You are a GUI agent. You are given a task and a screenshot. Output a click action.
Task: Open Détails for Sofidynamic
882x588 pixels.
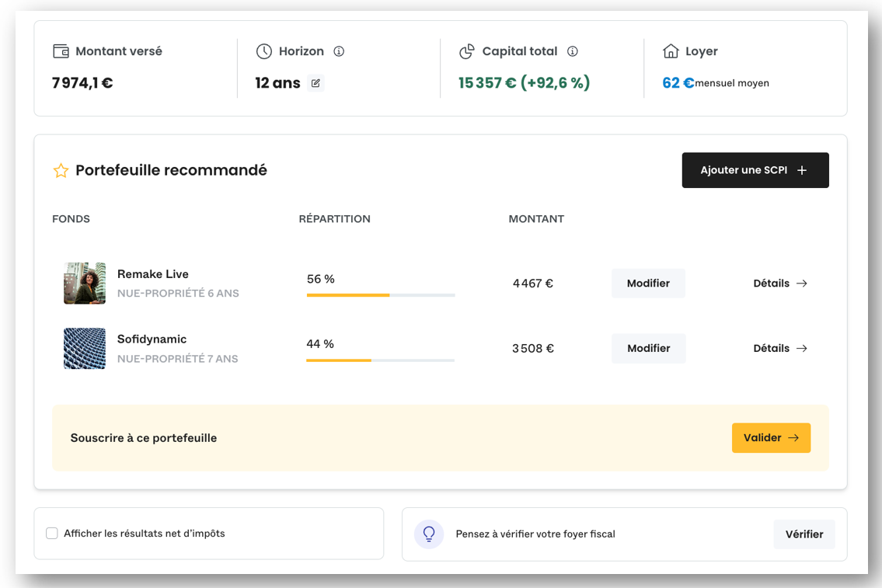click(780, 349)
